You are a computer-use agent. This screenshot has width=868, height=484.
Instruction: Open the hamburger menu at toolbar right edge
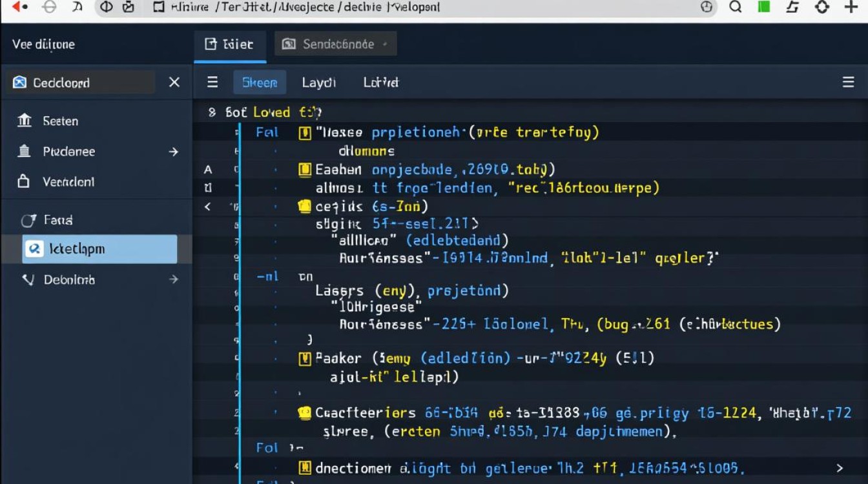(x=849, y=83)
